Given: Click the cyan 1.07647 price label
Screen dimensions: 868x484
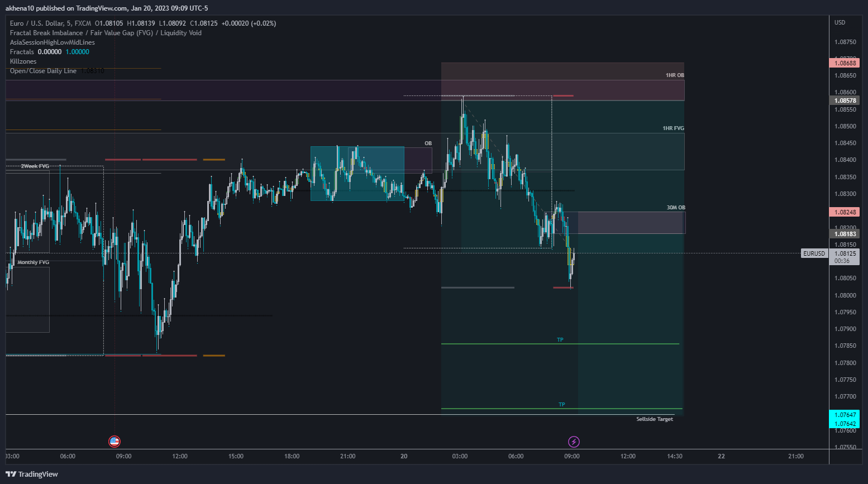Looking at the screenshot, I should pyautogui.click(x=845, y=415).
